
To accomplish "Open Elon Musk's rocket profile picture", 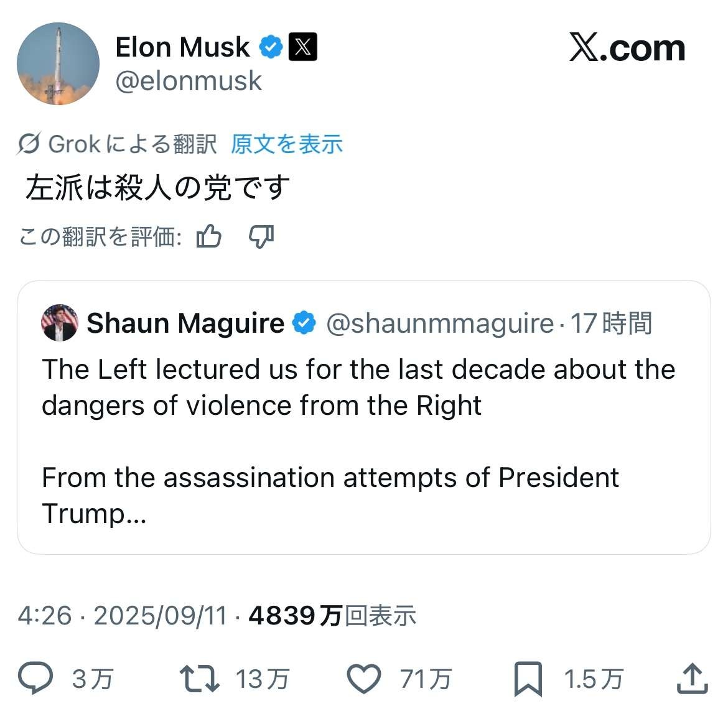I will click(x=58, y=63).
